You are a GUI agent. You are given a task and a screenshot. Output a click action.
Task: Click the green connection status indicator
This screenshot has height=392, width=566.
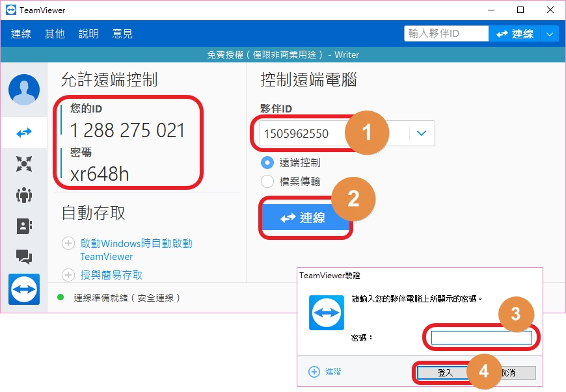[x=61, y=297]
